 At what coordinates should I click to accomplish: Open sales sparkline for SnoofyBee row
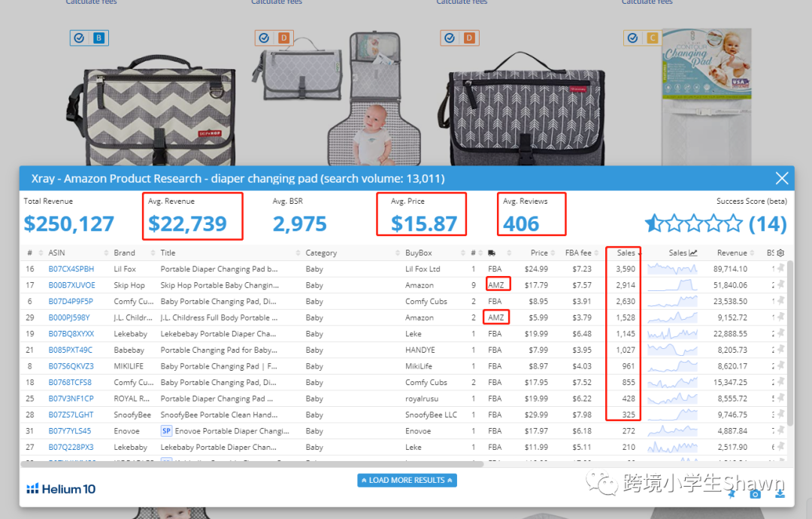point(672,414)
